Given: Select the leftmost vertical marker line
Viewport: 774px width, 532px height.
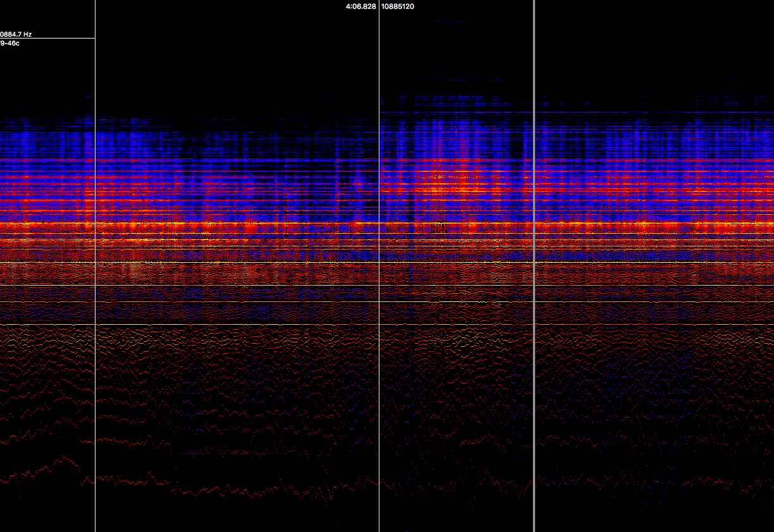Looking at the screenshot, I should (95, 379).
